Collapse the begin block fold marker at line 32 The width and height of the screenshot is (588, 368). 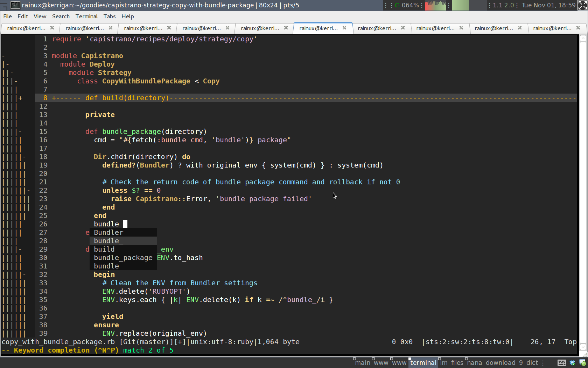24,274
